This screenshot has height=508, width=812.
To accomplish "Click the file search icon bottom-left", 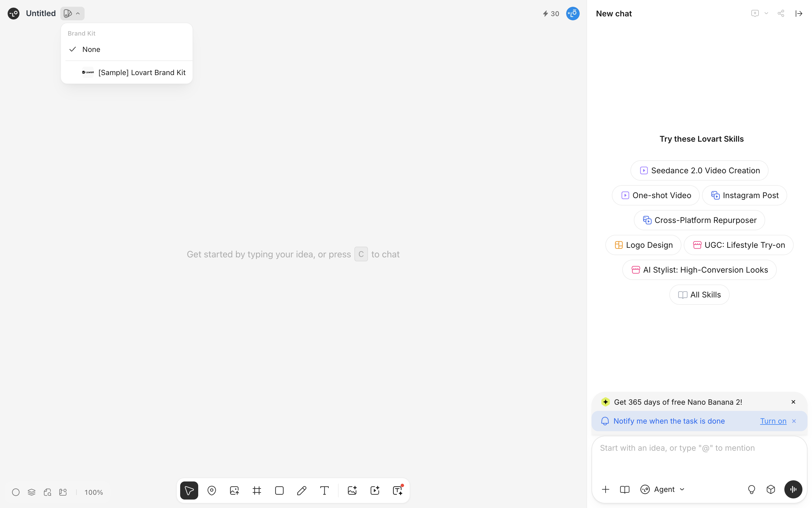I will tap(47, 492).
